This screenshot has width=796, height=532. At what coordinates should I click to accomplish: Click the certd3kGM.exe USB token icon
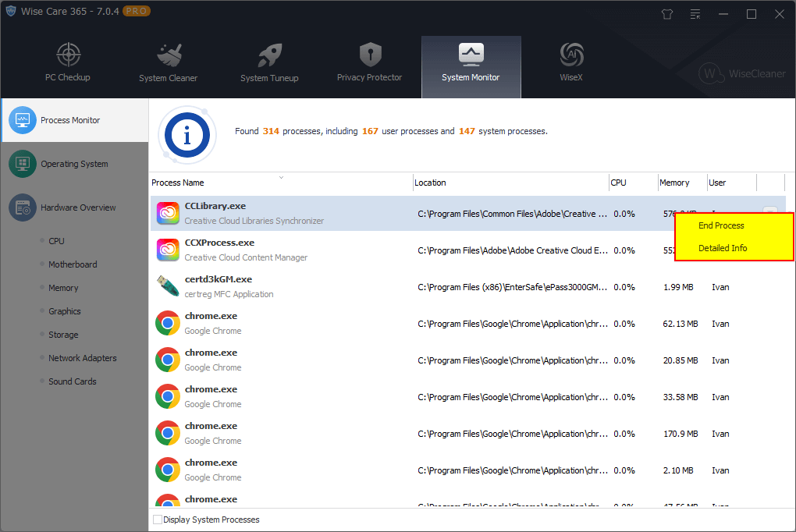pos(168,286)
